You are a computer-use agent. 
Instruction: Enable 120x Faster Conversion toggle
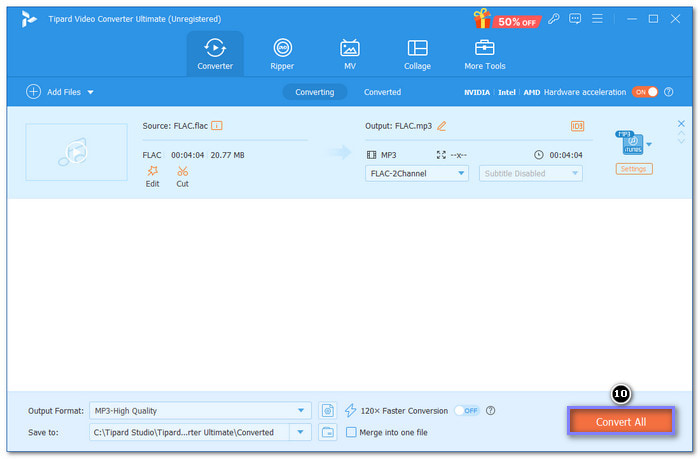click(467, 410)
